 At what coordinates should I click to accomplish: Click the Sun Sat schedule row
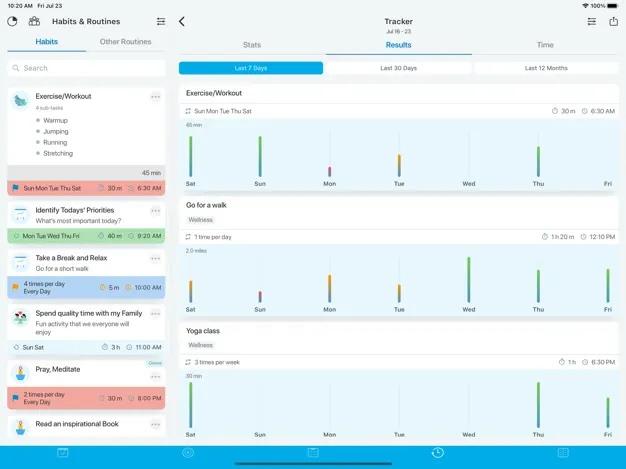point(86,347)
